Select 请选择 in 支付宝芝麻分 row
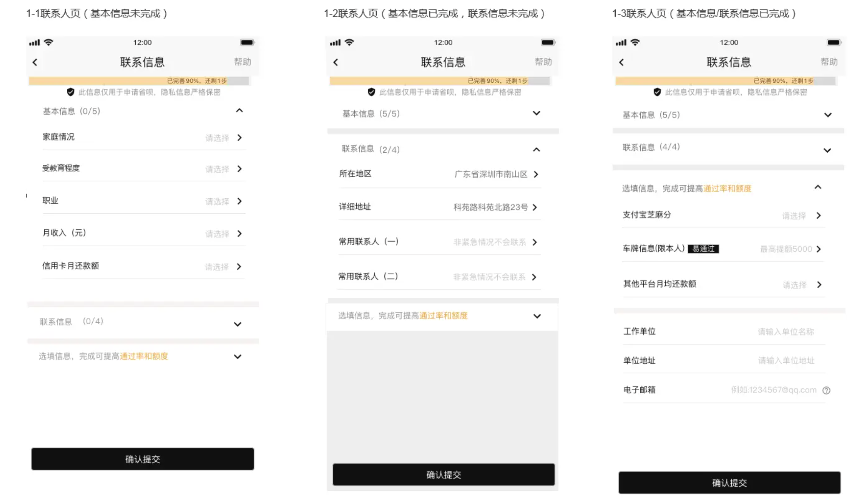 click(x=794, y=216)
